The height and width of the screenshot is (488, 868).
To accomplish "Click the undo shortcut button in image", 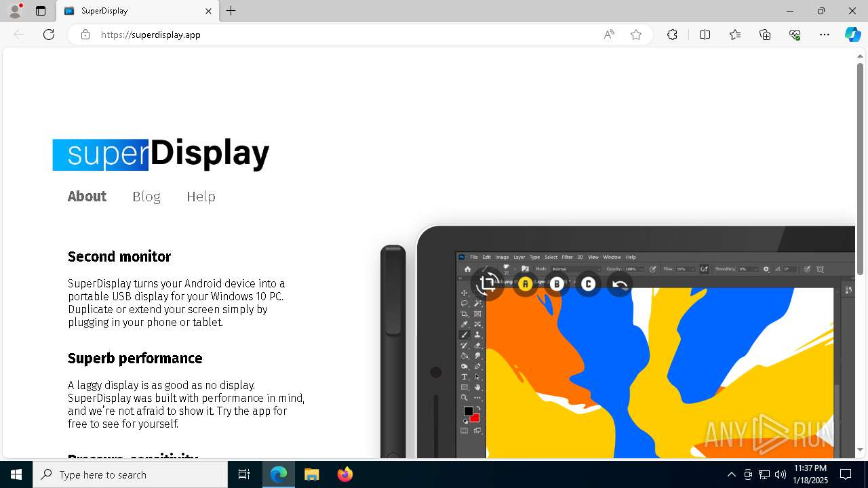I will (x=620, y=284).
